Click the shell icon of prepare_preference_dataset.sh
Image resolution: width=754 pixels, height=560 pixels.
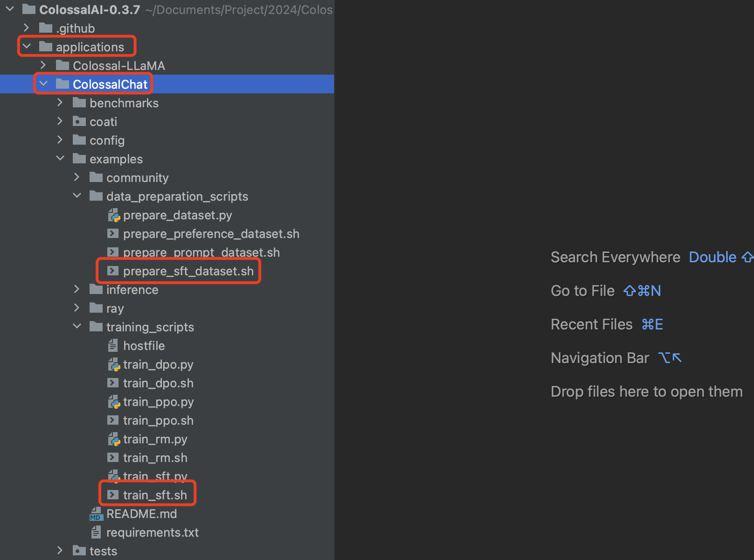[113, 233]
